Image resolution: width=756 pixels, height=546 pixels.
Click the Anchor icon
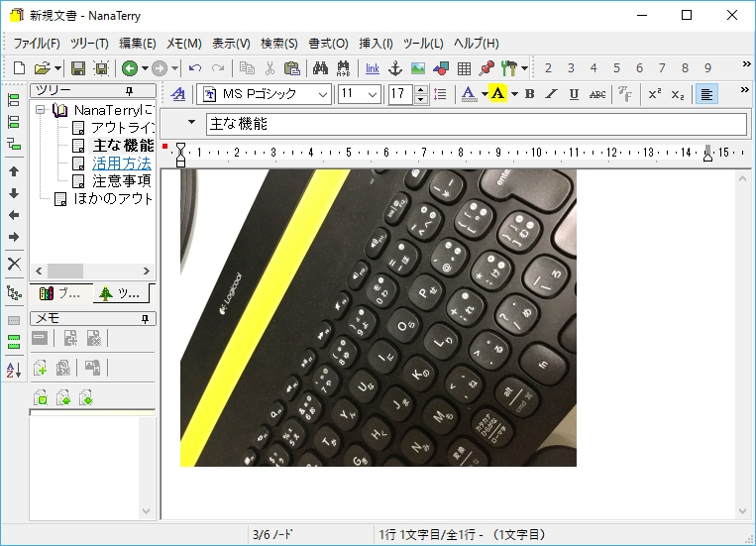point(395,68)
